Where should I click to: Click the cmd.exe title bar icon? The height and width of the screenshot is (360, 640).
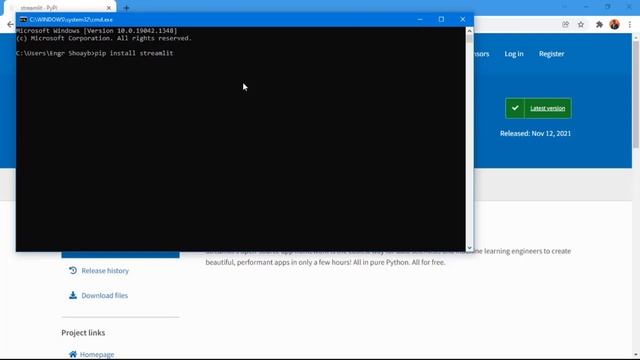tap(23, 20)
